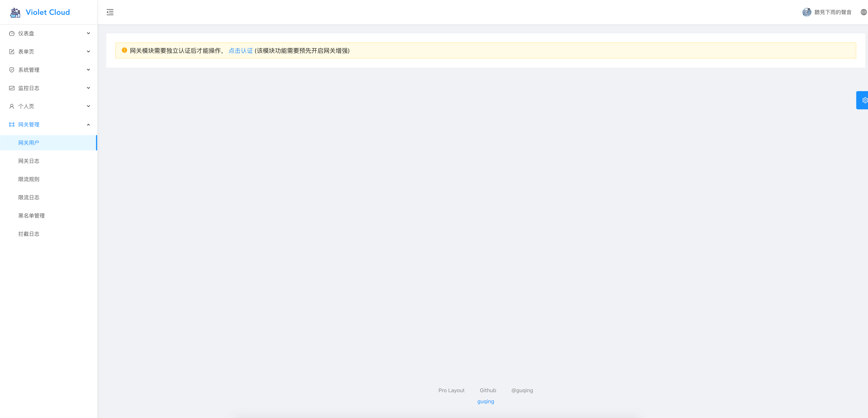Click the 系统管理 shield icon
This screenshot has width=868, height=418.
12,70
